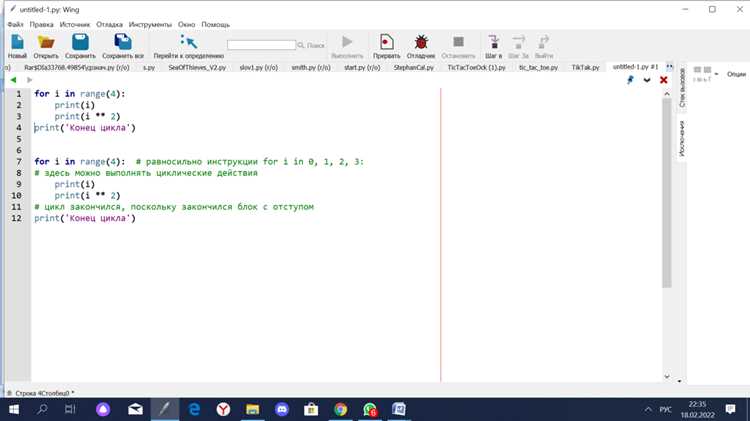Click code on line 1 'for i in range(4):'

79,94
